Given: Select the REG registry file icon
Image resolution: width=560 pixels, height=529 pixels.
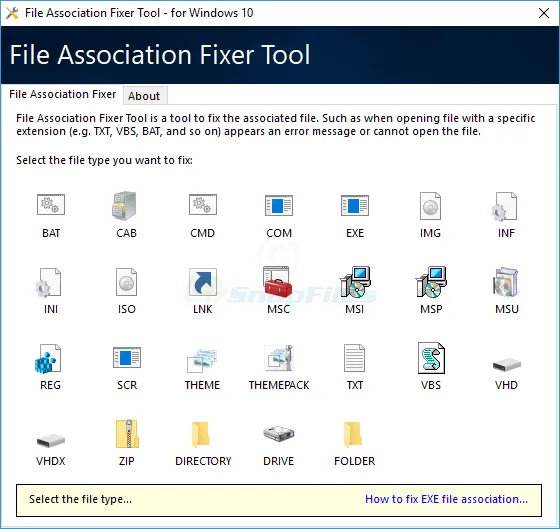Looking at the screenshot, I should pyautogui.click(x=48, y=359).
